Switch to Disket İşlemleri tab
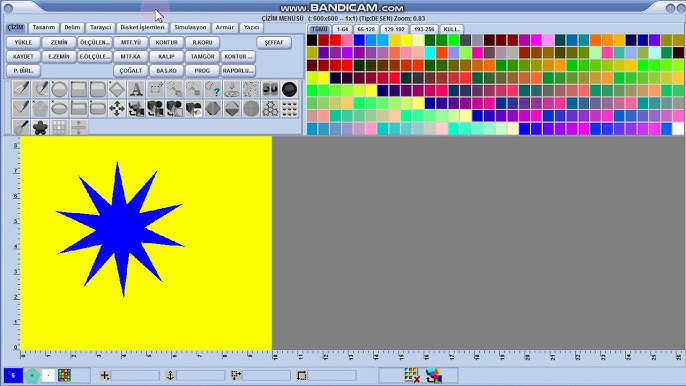The width and height of the screenshot is (686, 386). point(142,28)
